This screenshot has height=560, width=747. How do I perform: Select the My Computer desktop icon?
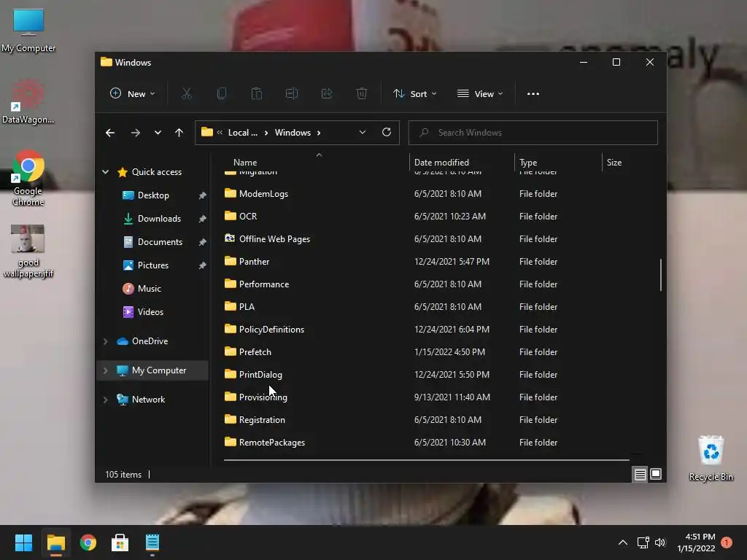[x=28, y=31]
